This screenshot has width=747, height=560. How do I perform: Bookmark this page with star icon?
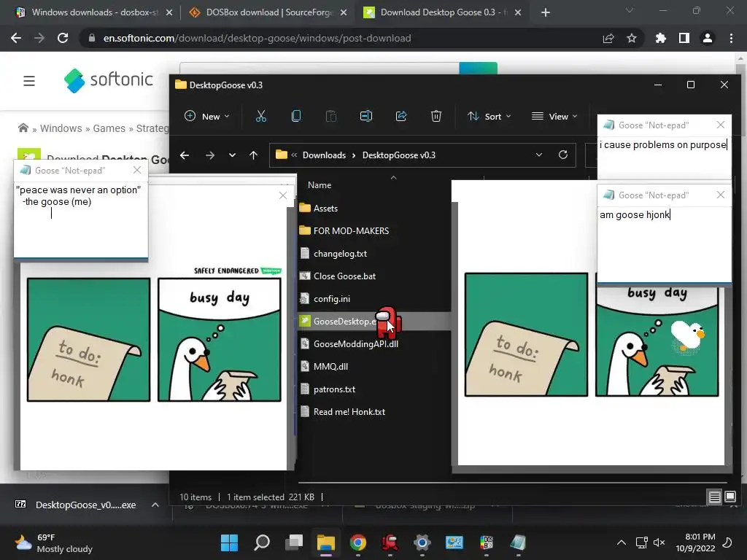tap(632, 38)
